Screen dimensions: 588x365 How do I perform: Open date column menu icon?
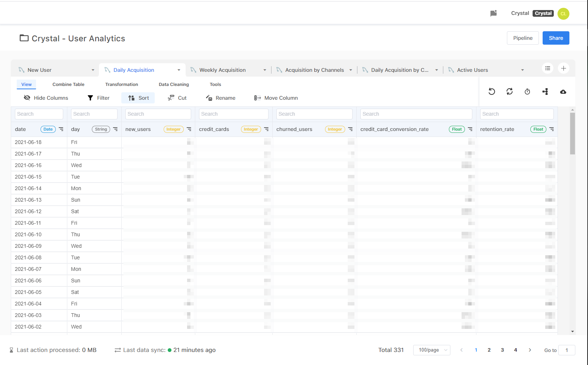tap(61, 129)
